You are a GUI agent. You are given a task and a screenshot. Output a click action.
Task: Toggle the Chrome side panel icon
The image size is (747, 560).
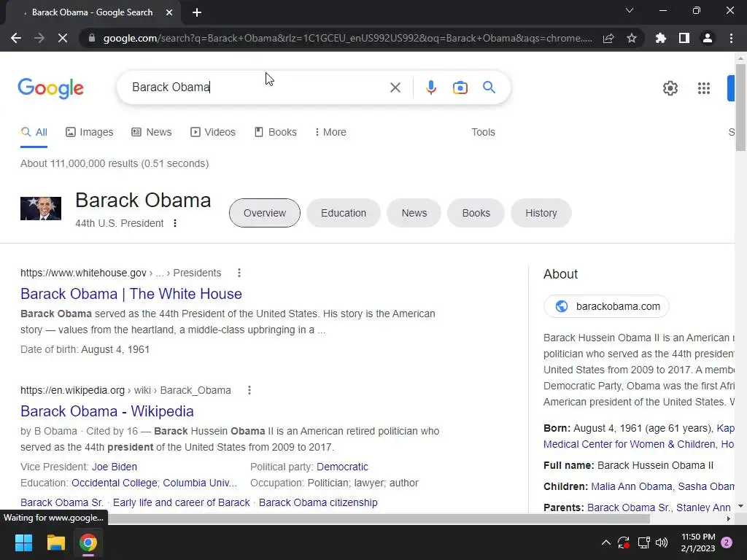[x=684, y=38]
